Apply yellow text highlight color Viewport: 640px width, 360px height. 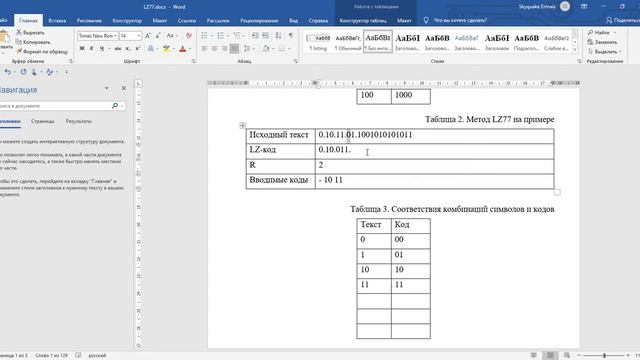pyautogui.click(x=166, y=49)
